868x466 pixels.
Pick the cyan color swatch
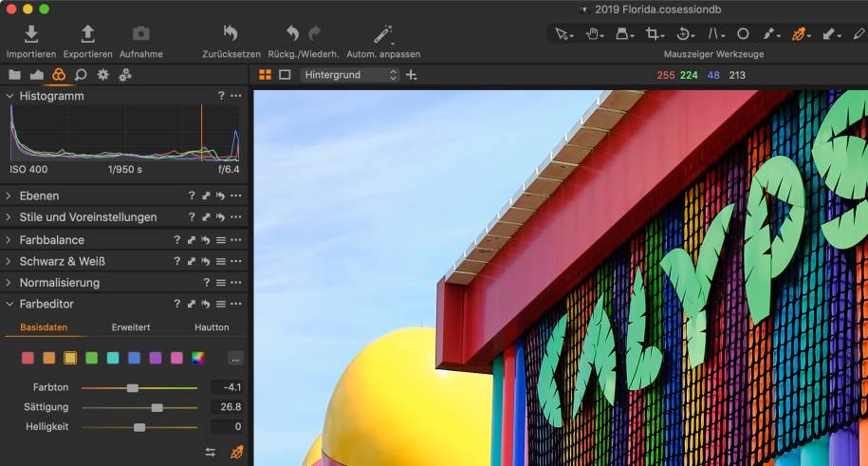pyautogui.click(x=113, y=358)
